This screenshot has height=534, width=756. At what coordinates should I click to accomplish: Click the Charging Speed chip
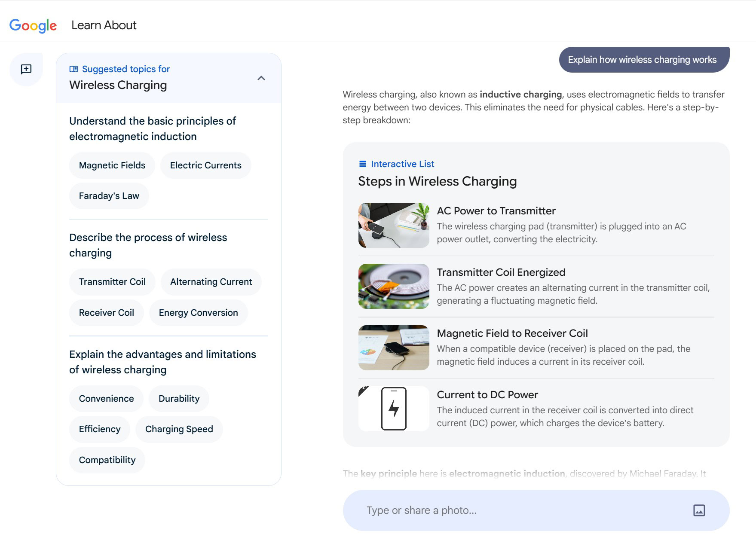click(x=179, y=429)
